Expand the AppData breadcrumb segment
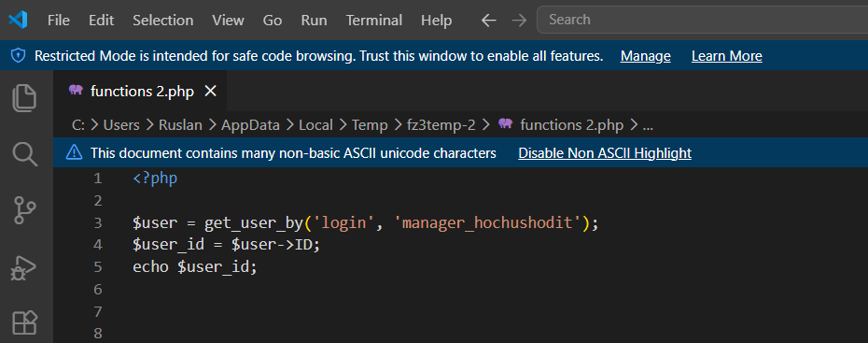868x343 pixels. click(x=250, y=125)
